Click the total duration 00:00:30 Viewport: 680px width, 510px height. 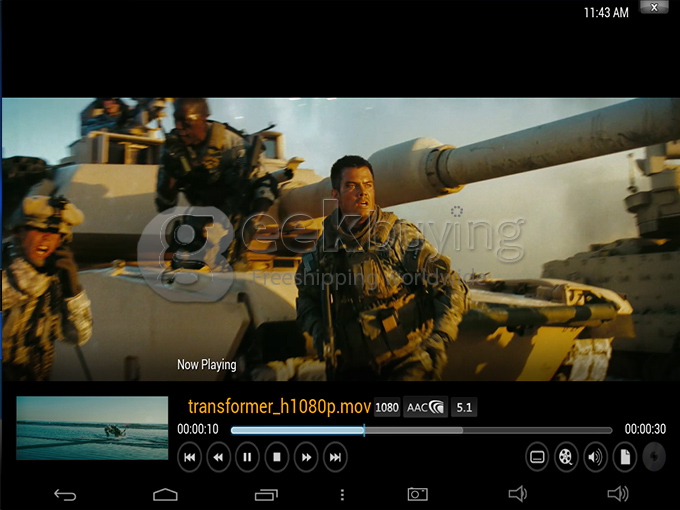[645, 429]
